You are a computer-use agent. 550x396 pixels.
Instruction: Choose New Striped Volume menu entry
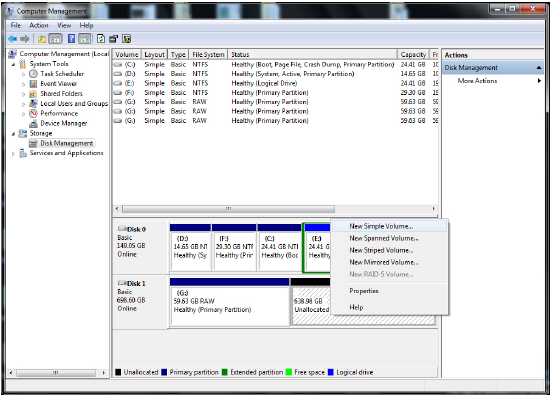tap(381, 250)
